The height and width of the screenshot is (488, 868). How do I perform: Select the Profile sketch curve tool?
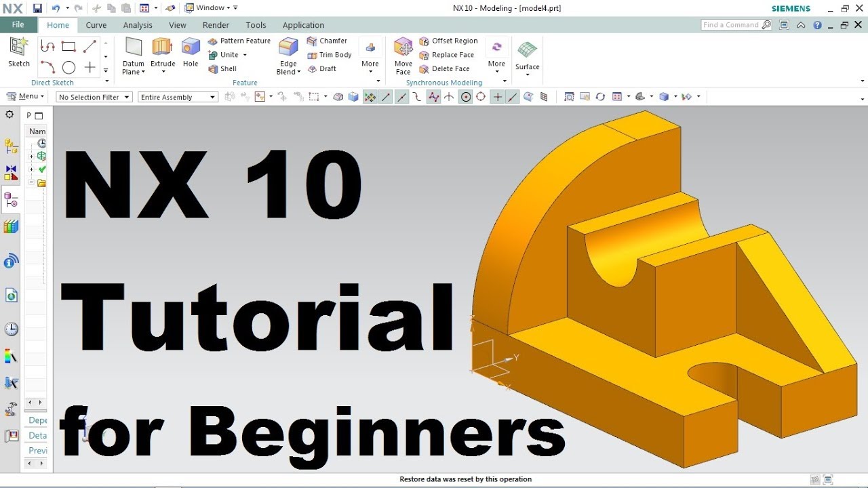(x=47, y=46)
